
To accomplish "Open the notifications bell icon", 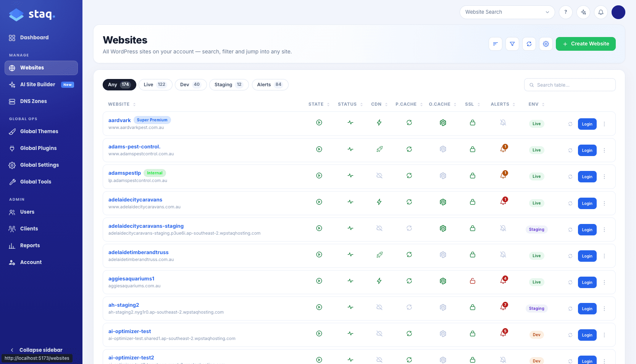I will (x=600, y=12).
